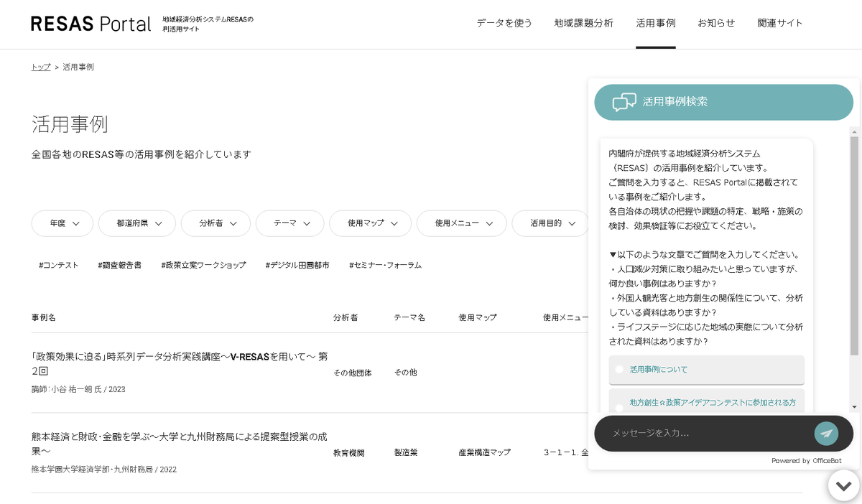
Task: Collapse chatbot with round chevron button
Action: pyautogui.click(x=843, y=485)
